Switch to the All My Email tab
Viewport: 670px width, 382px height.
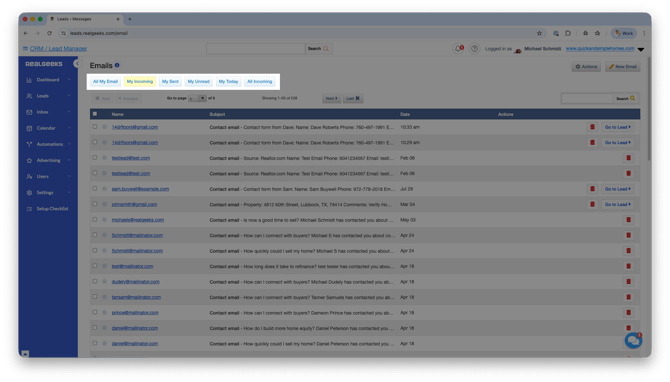coord(105,82)
